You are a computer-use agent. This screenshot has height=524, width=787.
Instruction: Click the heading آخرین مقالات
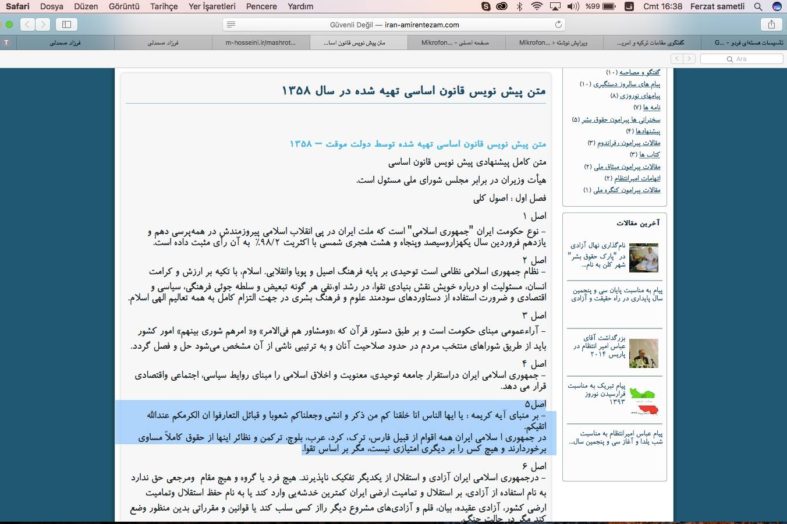638,223
